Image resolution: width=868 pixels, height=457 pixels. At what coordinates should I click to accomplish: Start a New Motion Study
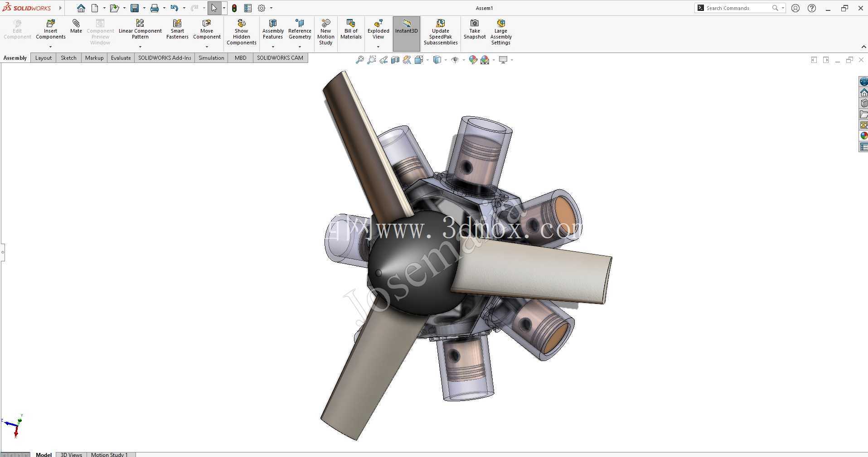point(326,32)
